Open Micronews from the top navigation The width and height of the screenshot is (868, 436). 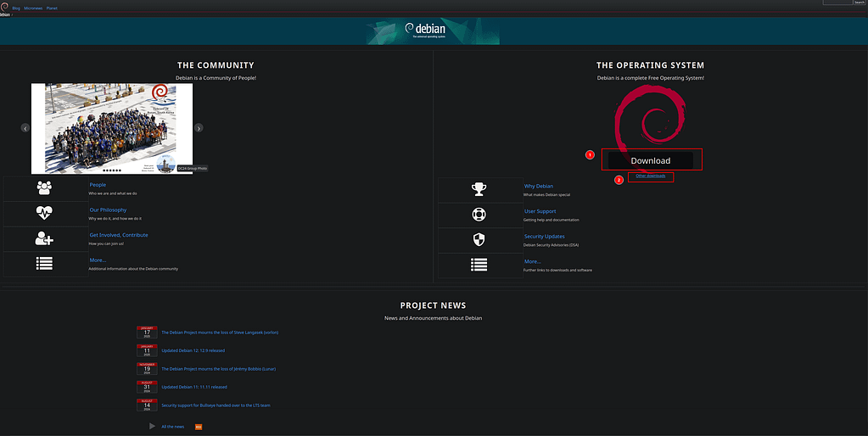32,8
